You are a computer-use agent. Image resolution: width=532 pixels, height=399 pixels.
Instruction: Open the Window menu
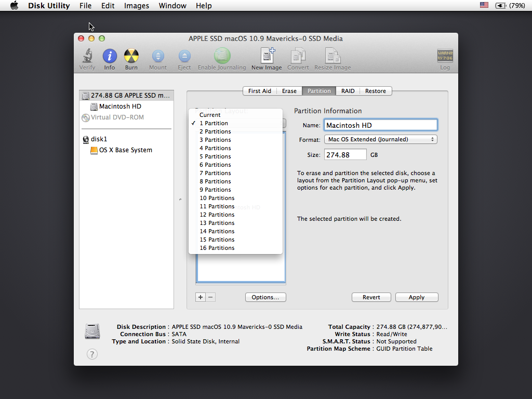click(x=172, y=5)
